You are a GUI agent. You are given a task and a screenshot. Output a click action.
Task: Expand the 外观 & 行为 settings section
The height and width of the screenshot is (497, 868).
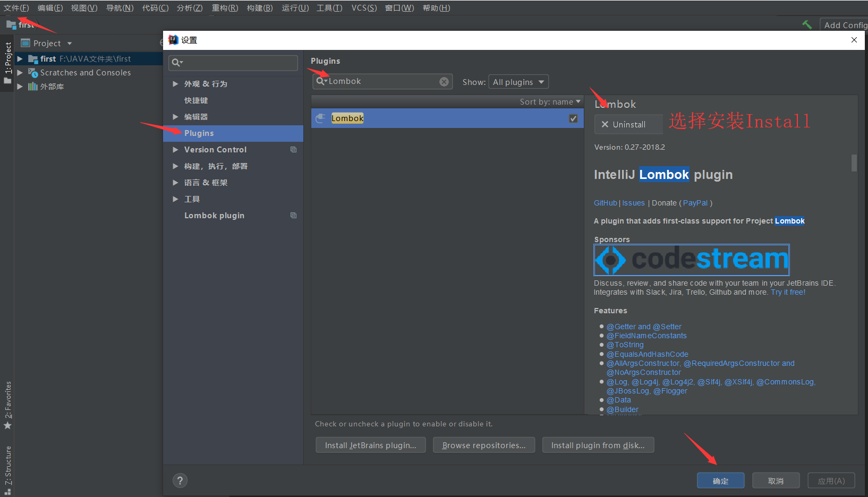point(175,84)
